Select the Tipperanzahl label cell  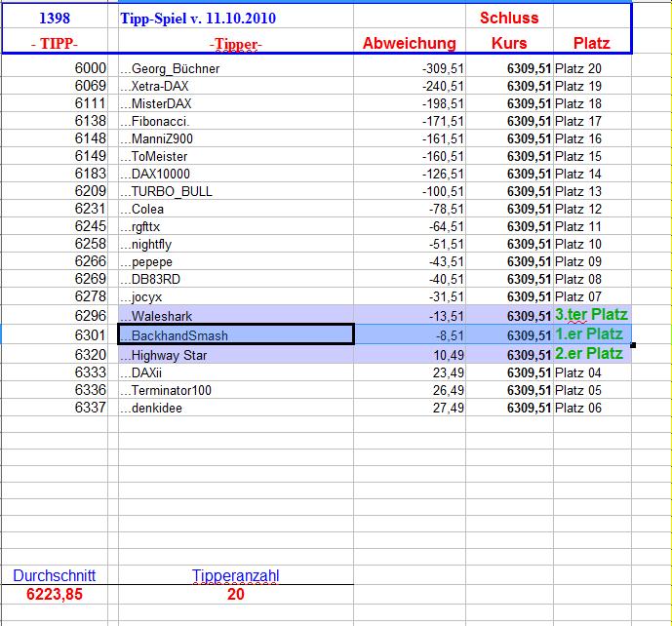pyautogui.click(x=236, y=575)
